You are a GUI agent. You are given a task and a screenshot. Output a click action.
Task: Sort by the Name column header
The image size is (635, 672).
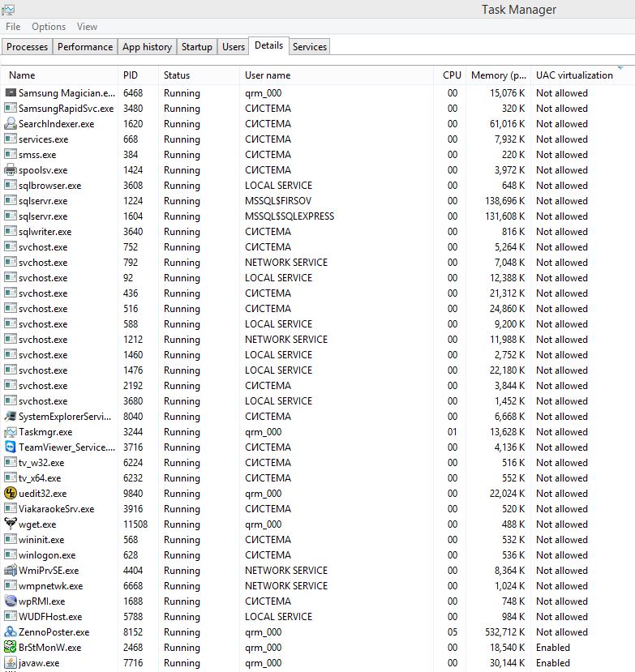point(59,75)
